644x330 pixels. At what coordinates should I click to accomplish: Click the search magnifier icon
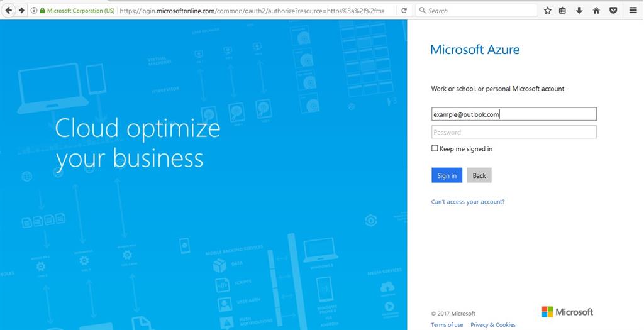click(422, 11)
